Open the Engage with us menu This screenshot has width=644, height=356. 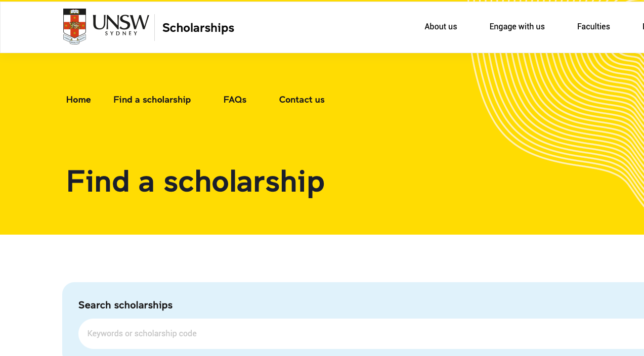pos(517,26)
